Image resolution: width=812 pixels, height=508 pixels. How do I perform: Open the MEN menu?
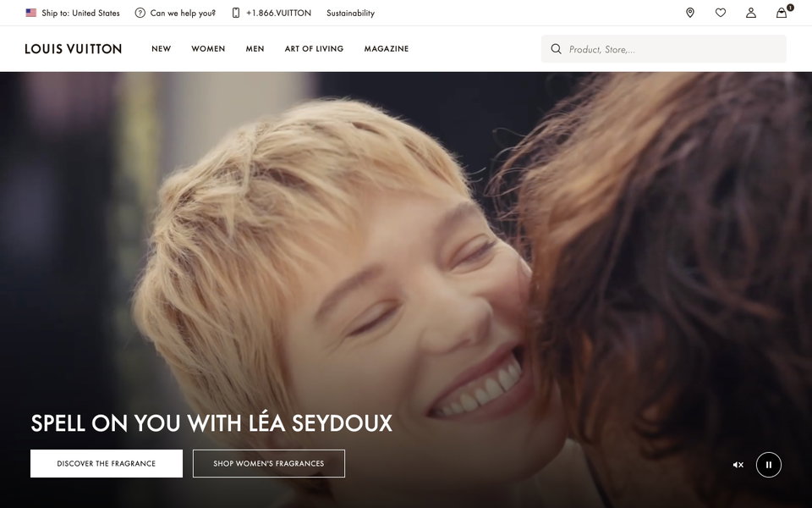click(x=255, y=49)
